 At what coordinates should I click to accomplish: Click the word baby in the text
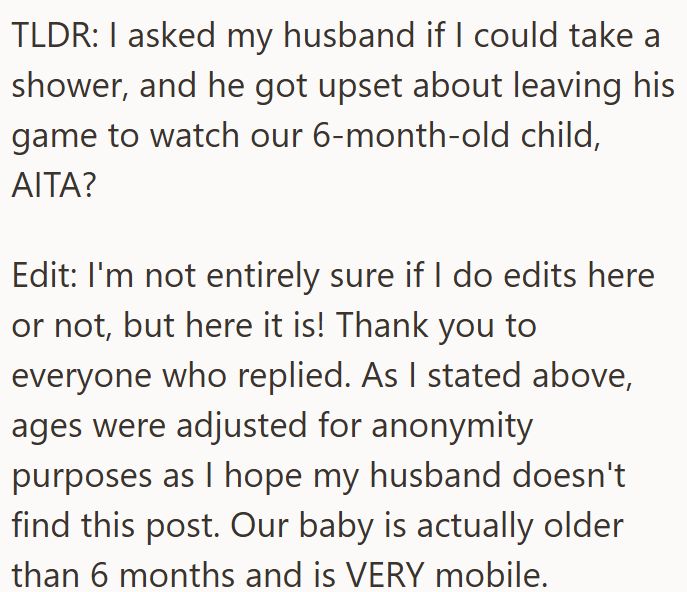(x=336, y=526)
